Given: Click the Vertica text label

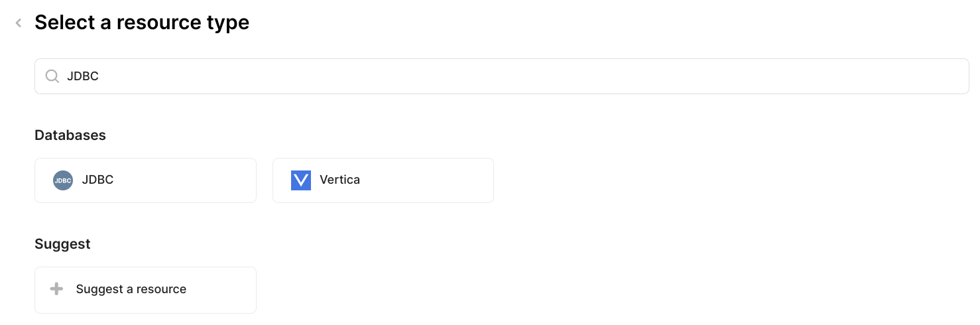Looking at the screenshot, I should coord(339,180).
